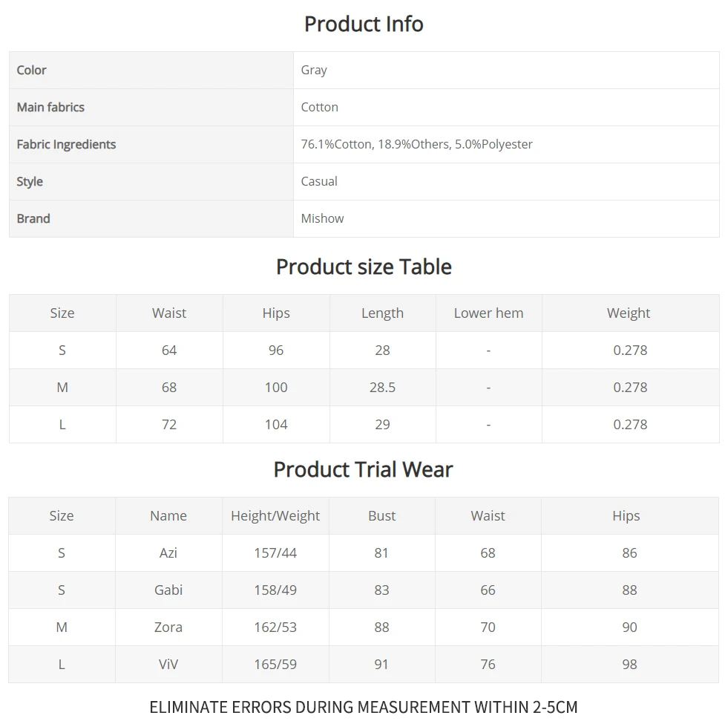Click the name Azi in trial wear
The image size is (728, 727).
168,552
